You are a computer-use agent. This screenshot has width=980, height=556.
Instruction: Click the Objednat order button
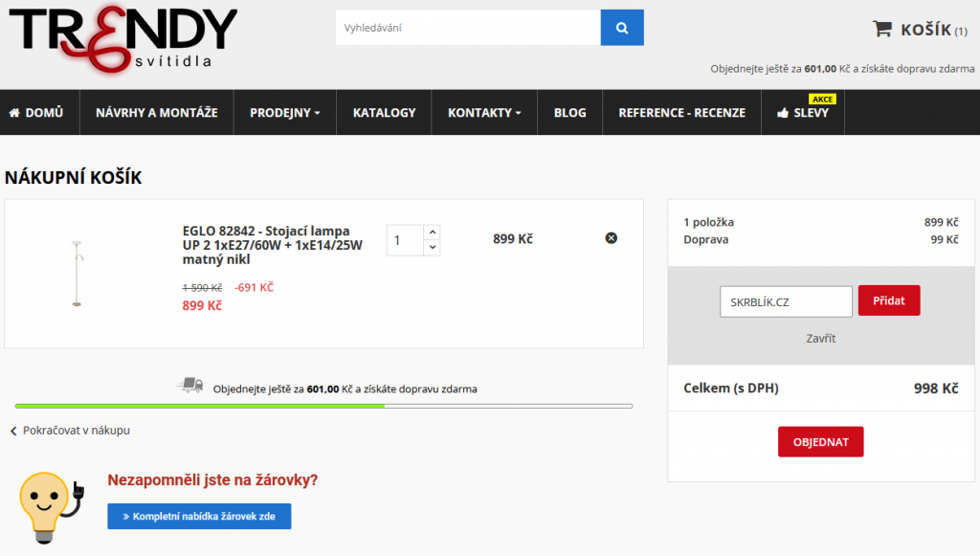point(820,442)
